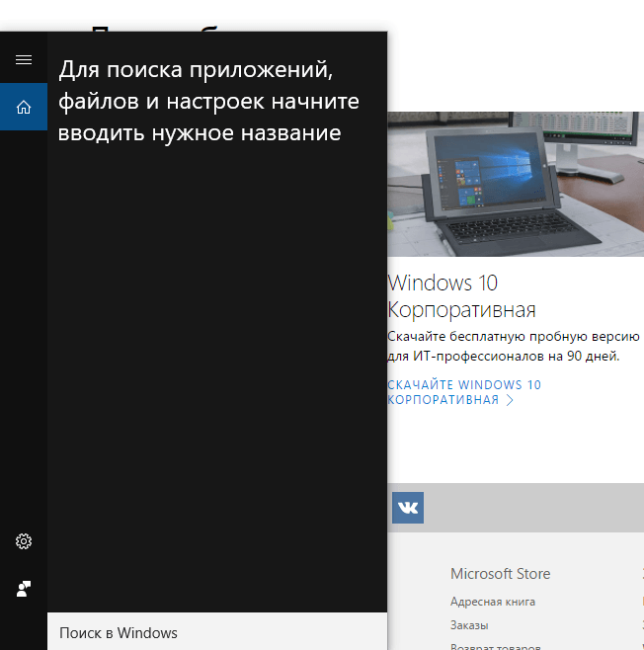Open the "Адресная книга" footer link

pyautogui.click(x=493, y=602)
